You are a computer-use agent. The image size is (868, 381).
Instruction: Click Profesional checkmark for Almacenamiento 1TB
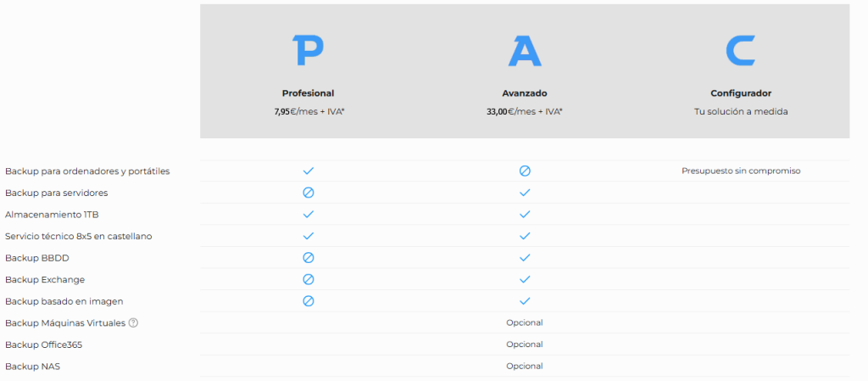click(309, 215)
